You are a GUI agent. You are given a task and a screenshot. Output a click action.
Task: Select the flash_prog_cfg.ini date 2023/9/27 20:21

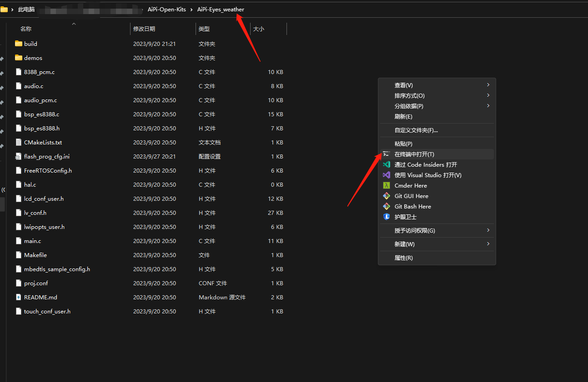[155, 156]
